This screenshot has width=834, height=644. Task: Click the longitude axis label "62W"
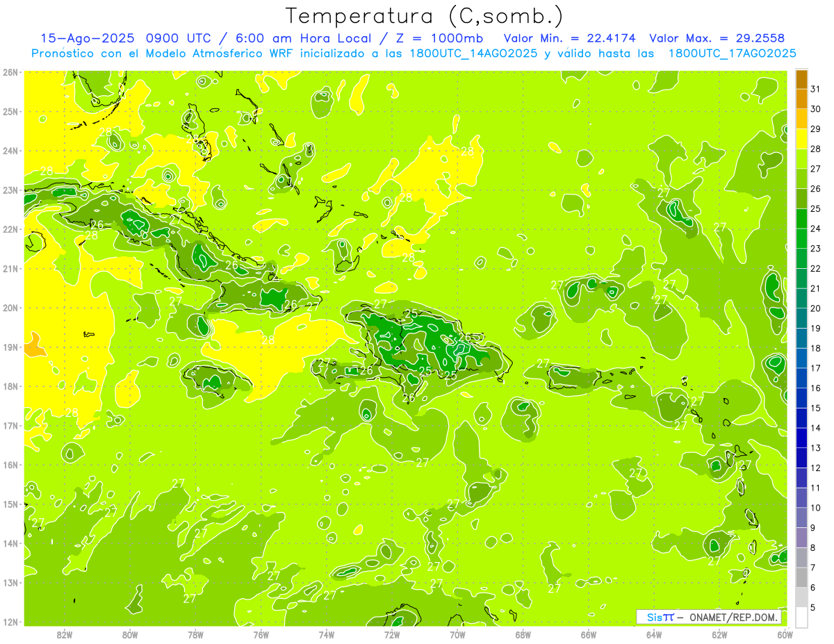(x=719, y=634)
